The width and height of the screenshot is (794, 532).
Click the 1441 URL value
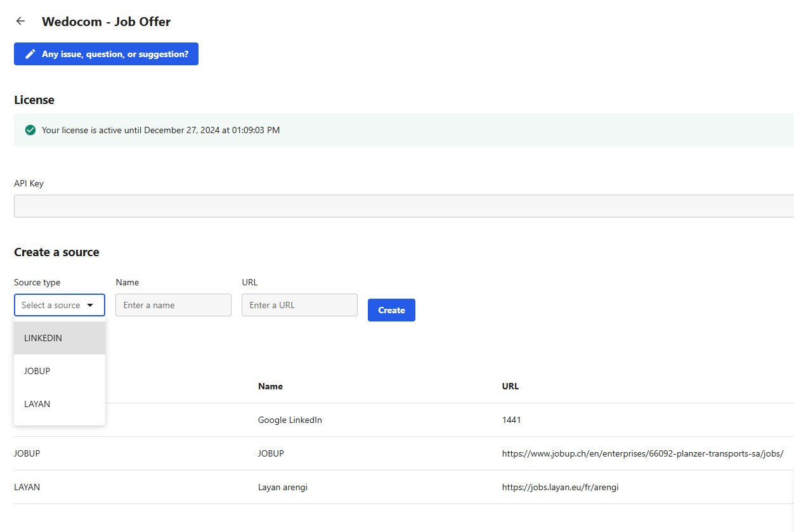[x=511, y=420]
